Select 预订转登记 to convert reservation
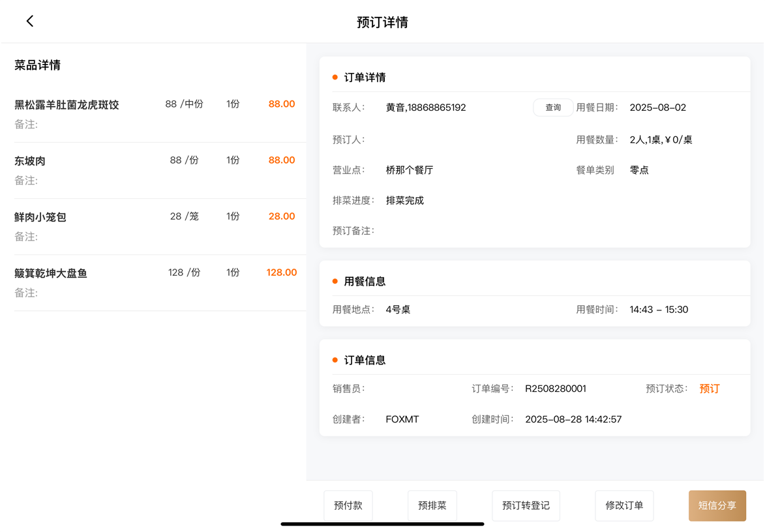Screen dimensions: 765x532 coord(526,505)
